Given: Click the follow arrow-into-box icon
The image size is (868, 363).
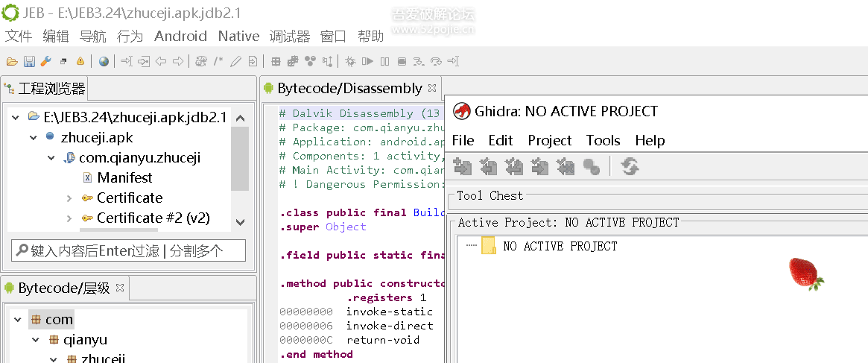Looking at the screenshot, I should 144,62.
